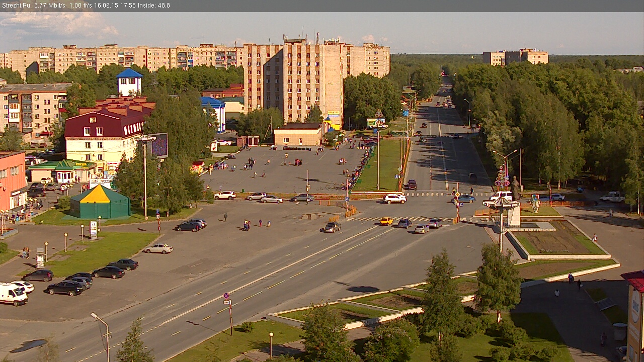
Task: Click the "Inside: 48.8" temperature readout
Action: pyautogui.click(x=154, y=6)
